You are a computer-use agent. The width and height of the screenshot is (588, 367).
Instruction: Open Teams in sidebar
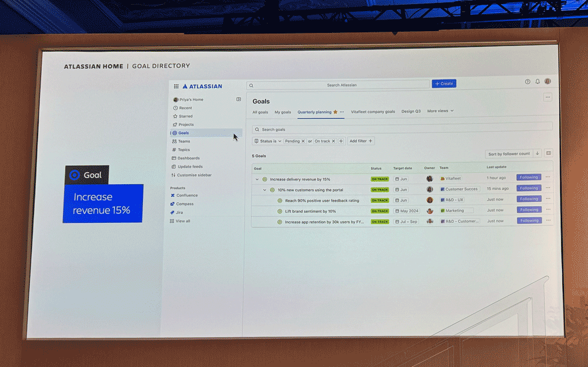(181, 142)
